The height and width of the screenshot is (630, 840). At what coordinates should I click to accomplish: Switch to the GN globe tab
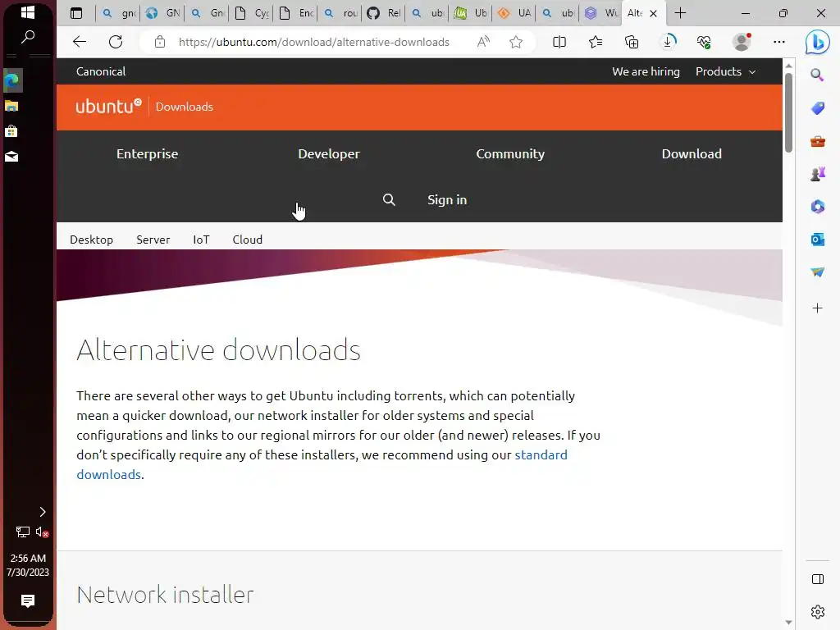click(163, 13)
